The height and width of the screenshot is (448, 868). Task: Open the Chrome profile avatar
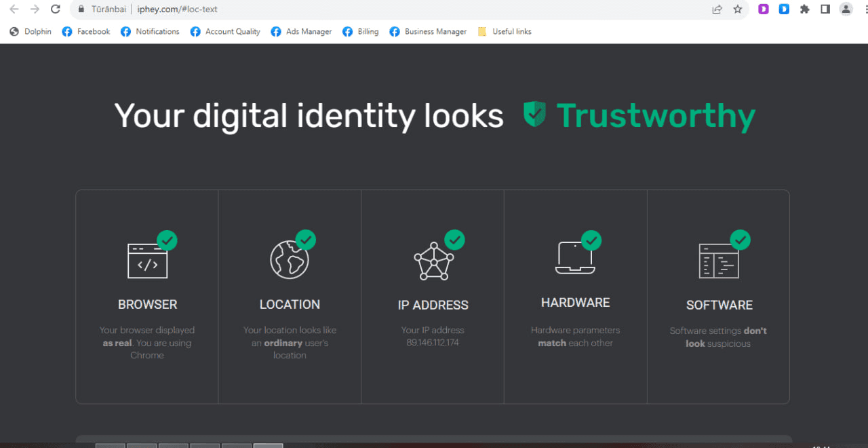[x=846, y=10]
